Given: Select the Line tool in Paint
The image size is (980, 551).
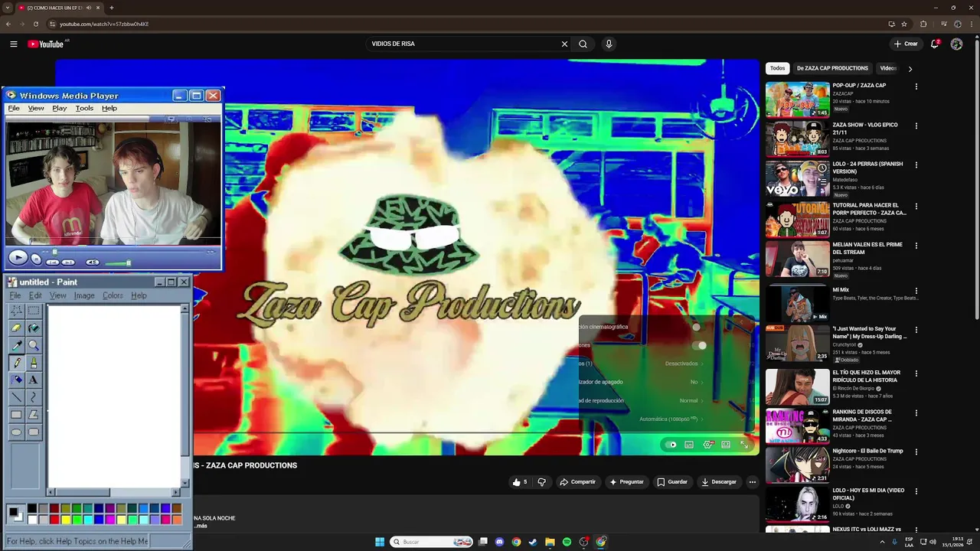Looking at the screenshot, I should point(16,397).
